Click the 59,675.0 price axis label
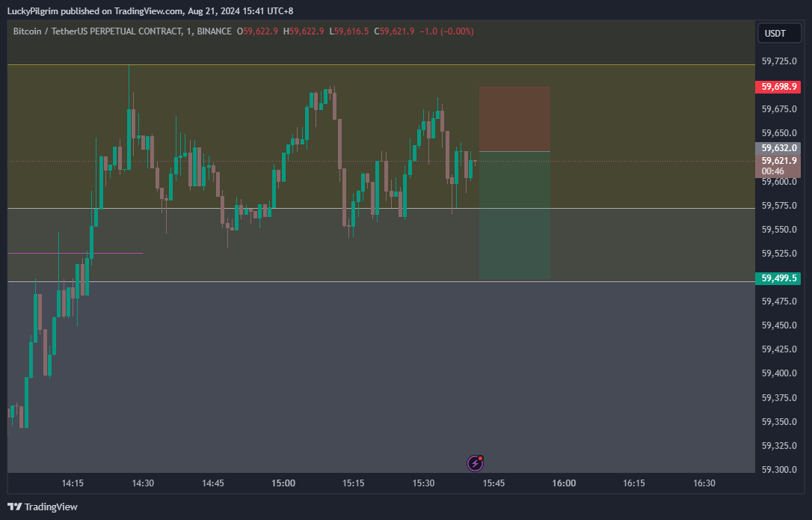This screenshot has width=812, height=520. [779, 109]
